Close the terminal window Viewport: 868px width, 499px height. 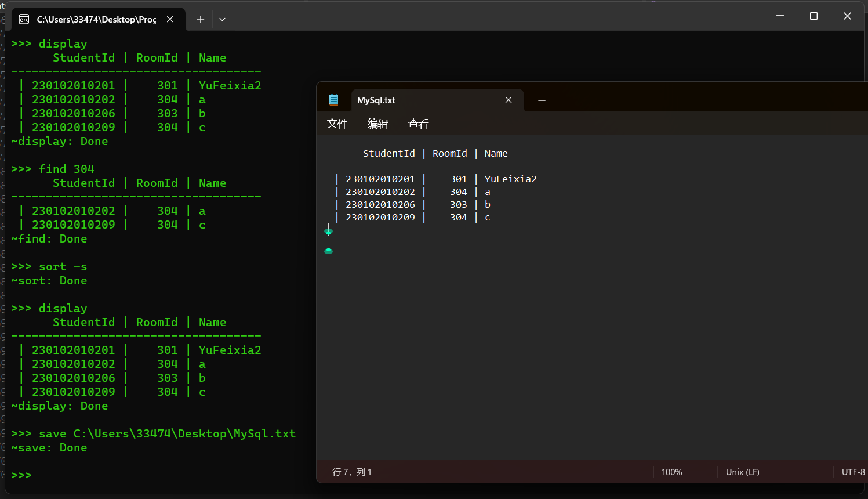pos(847,16)
